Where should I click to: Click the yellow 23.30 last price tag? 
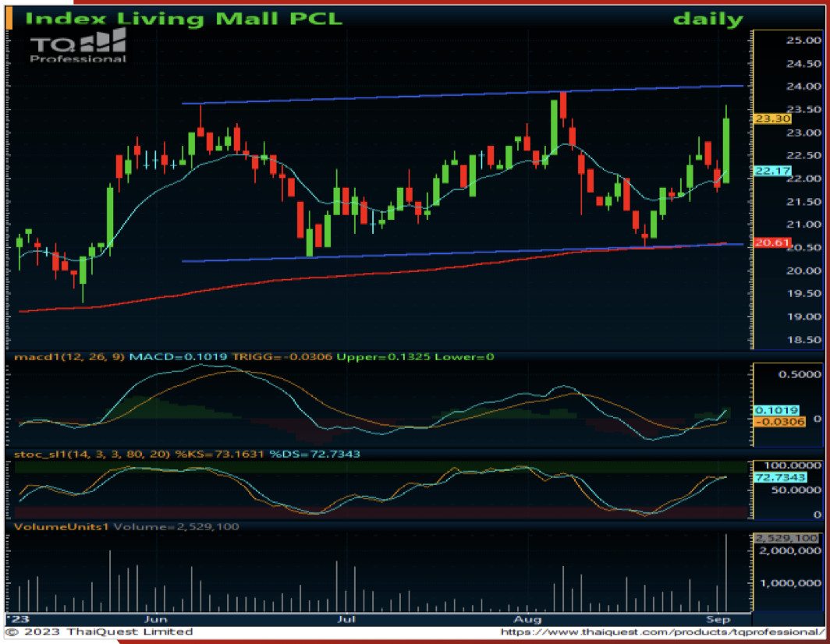tap(772, 119)
